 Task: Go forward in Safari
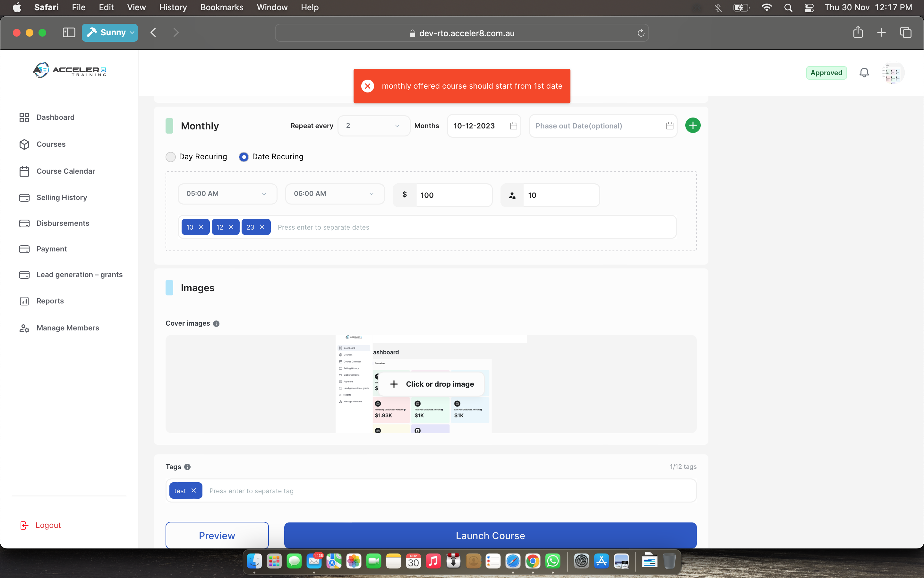click(175, 32)
